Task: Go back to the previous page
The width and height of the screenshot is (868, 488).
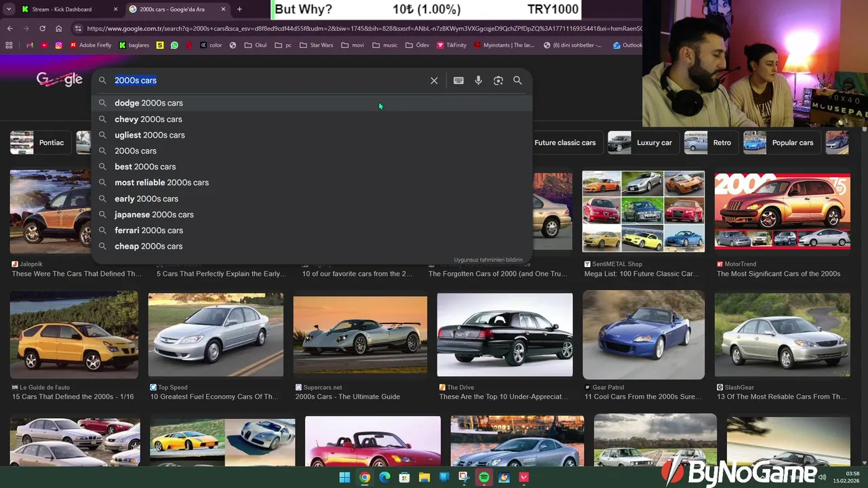Action: [9, 28]
